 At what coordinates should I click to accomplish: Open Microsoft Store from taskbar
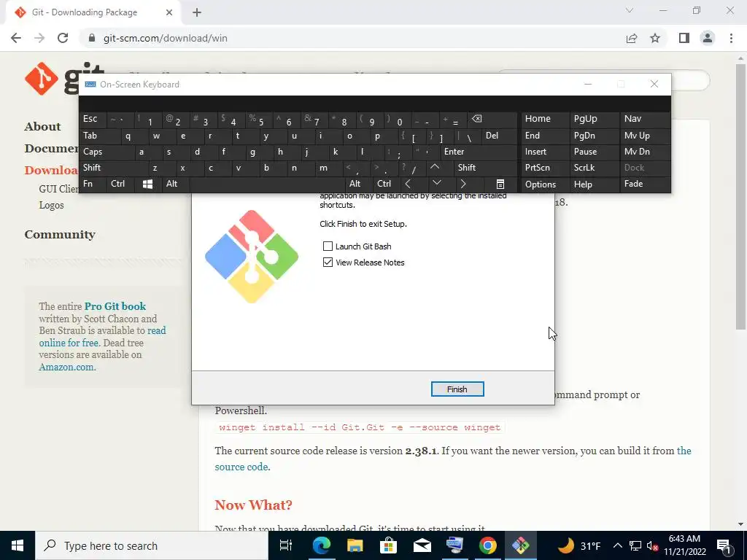(x=388, y=545)
